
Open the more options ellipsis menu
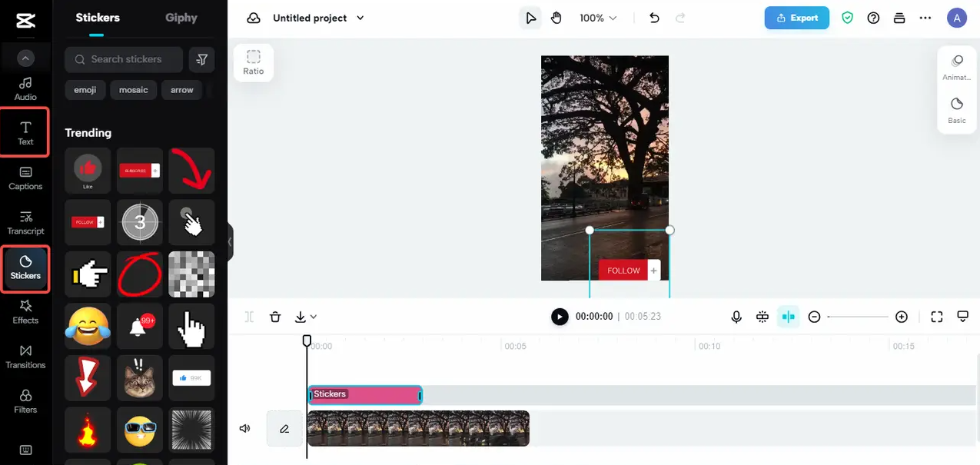click(x=925, y=18)
